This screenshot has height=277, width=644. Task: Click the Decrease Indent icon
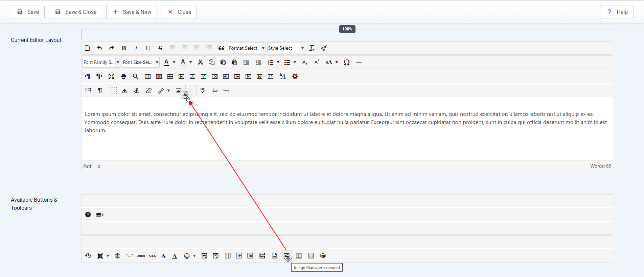[258, 62]
